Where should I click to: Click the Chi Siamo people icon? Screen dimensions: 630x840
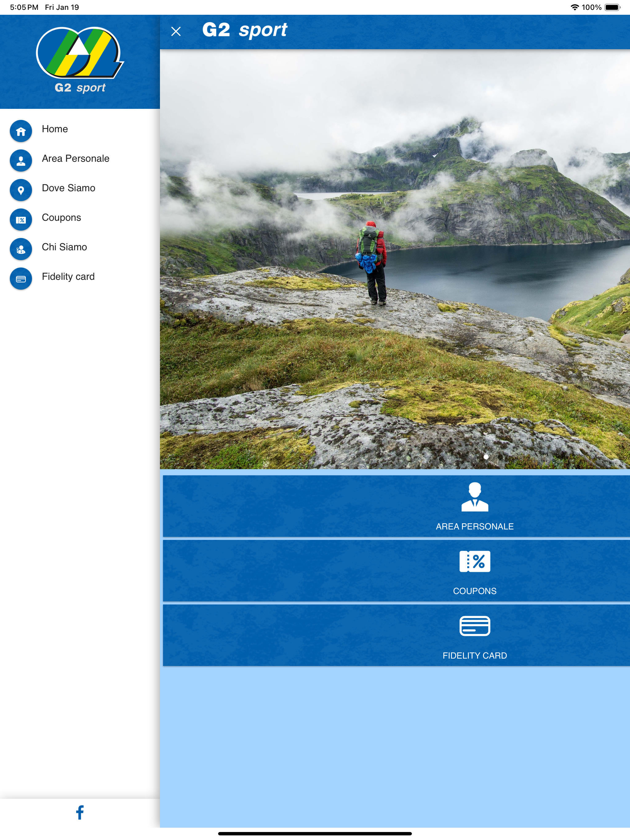(x=21, y=249)
